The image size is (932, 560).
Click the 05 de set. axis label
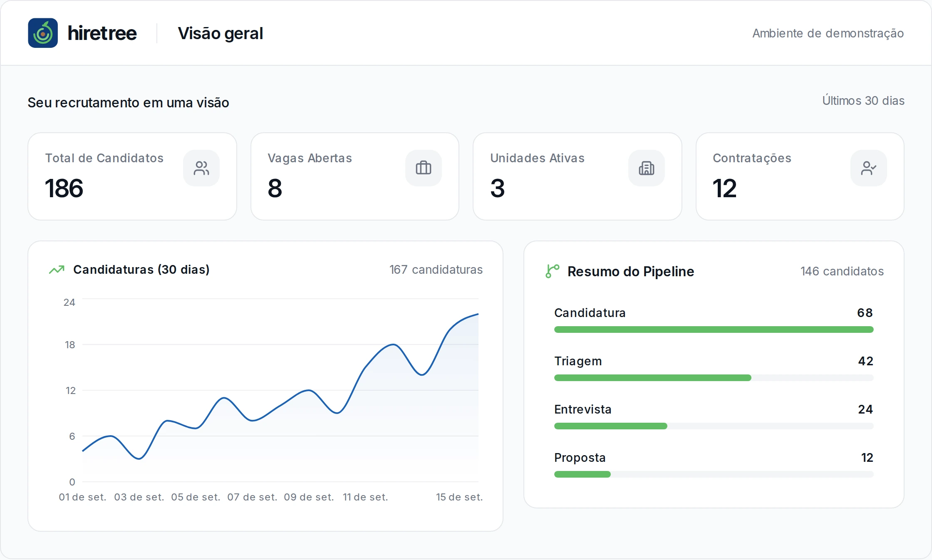pyautogui.click(x=196, y=497)
